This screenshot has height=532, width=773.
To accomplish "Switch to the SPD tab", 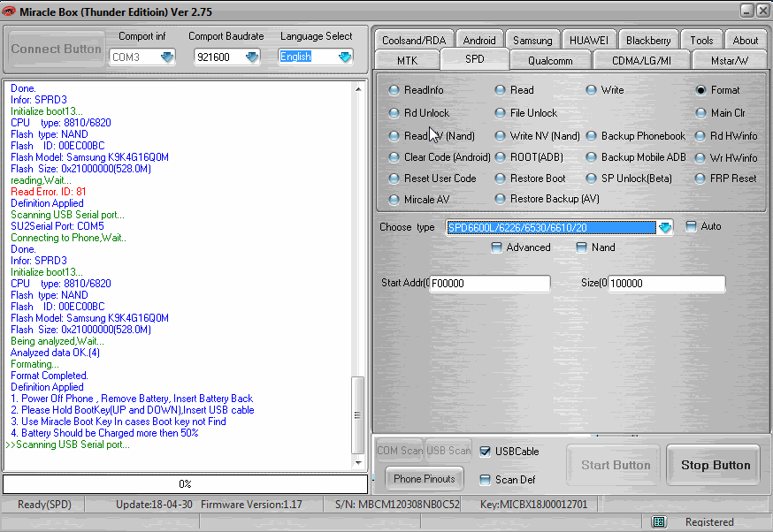I will (x=475, y=59).
